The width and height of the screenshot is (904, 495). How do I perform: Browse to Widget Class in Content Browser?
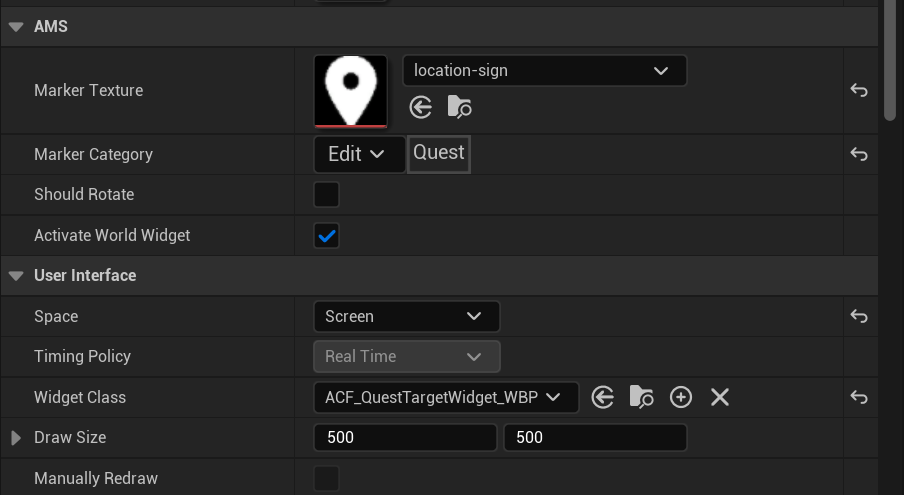[x=641, y=397]
